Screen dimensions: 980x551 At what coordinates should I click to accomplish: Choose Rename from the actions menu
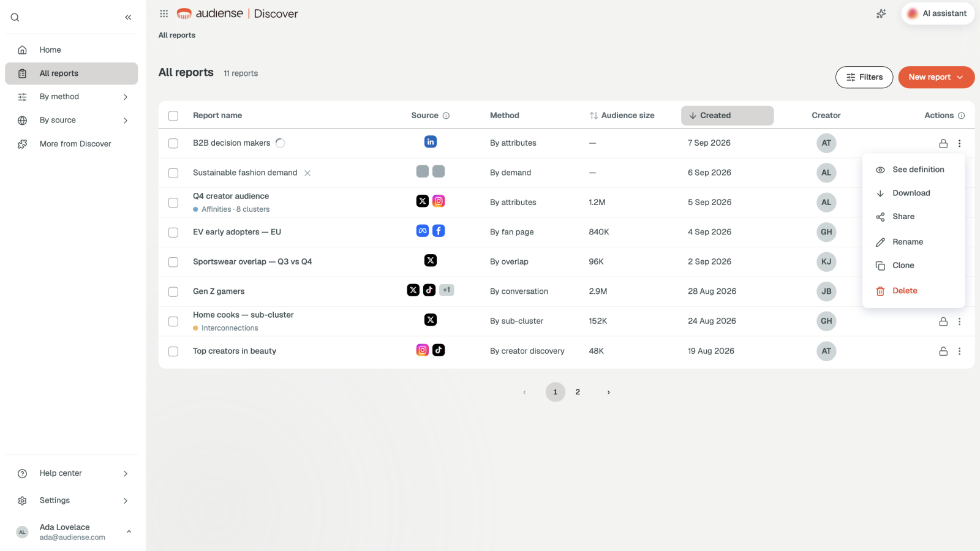pos(913,242)
